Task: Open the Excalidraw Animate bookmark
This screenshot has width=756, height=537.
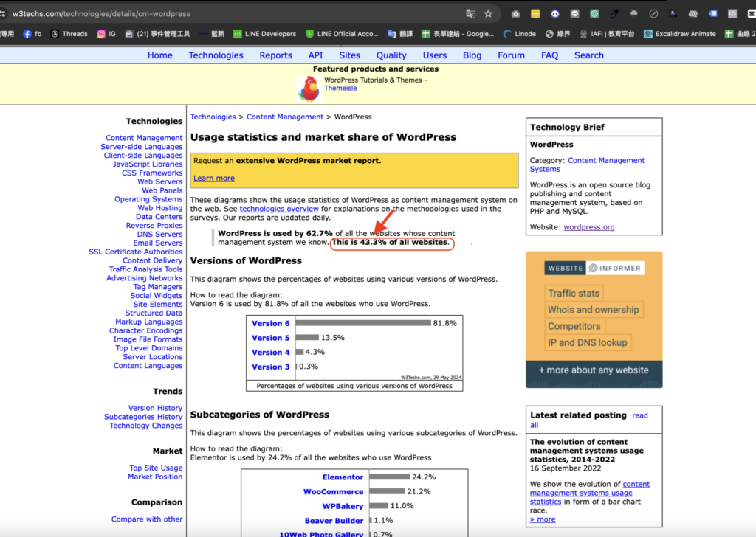Action: tap(678, 33)
